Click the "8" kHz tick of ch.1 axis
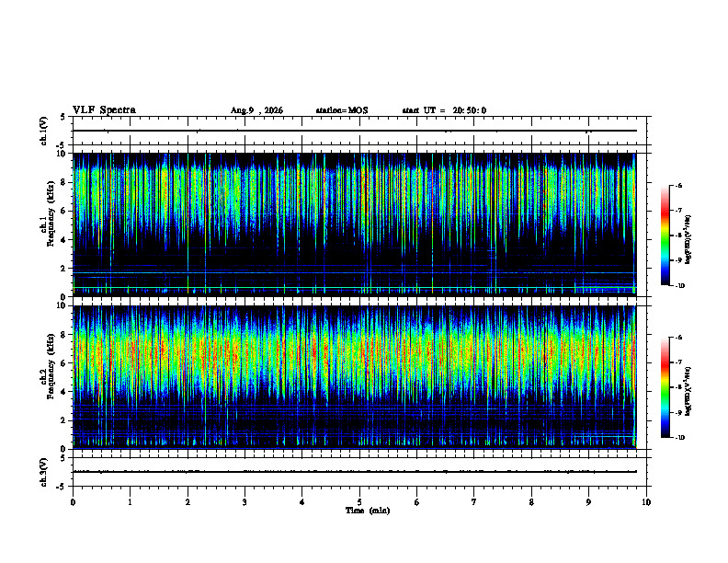Screen dimensions: 728x563 [64, 182]
